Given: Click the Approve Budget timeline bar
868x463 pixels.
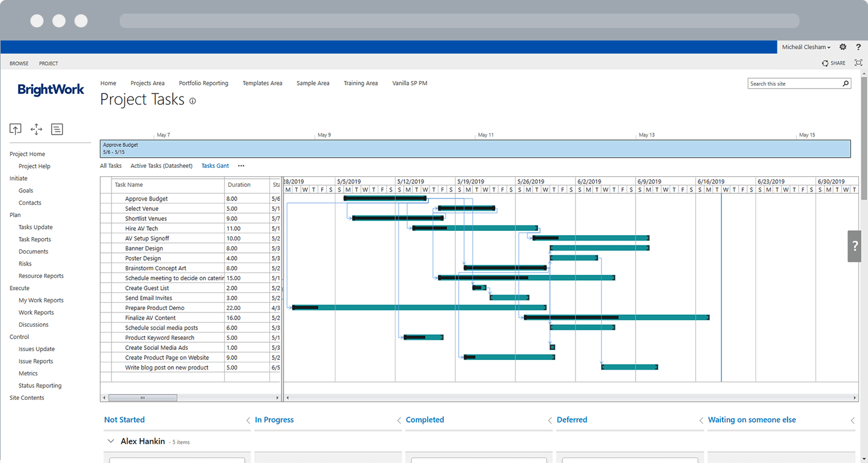Looking at the screenshot, I should 475,148.
